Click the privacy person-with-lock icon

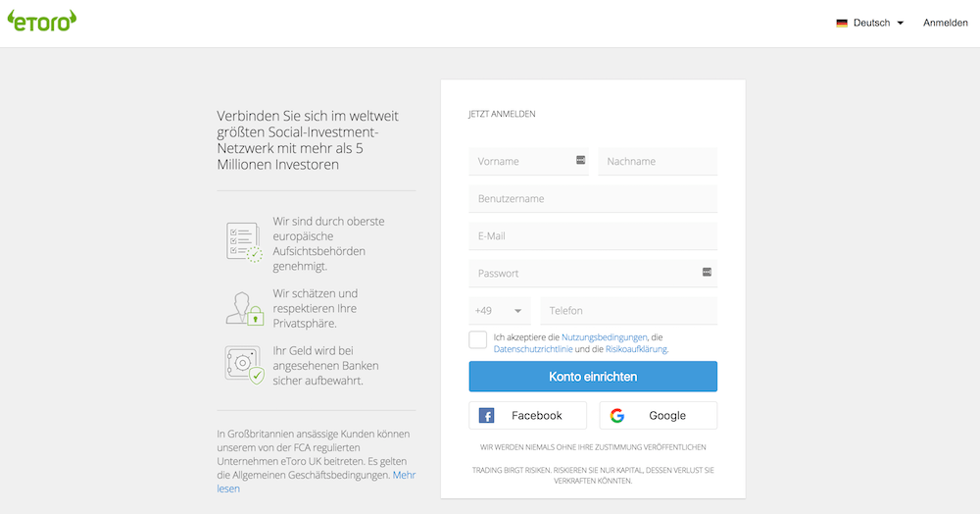tap(244, 308)
